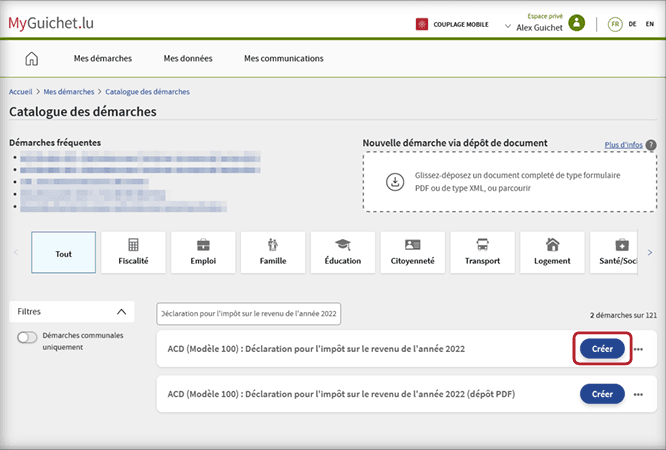This screenshot has width=666, height=450.
Task: Select the Citoyenneté category tile
Action: [x=412, y=252]
